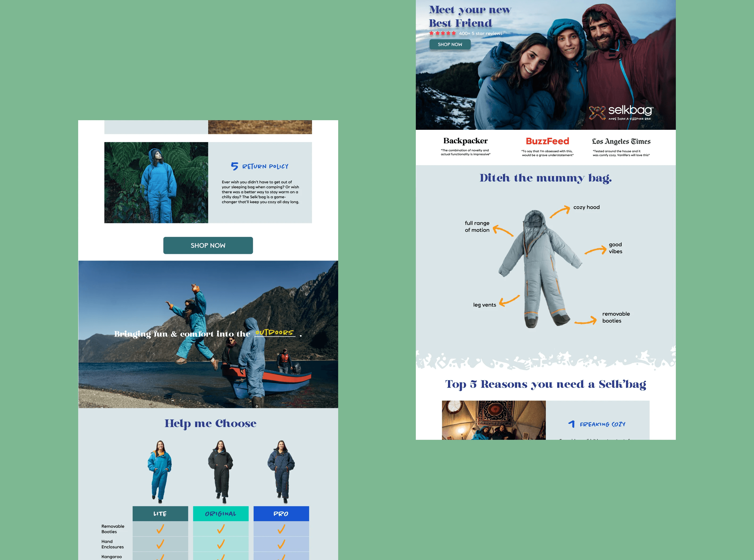The width and height of the screenshot is (754, 560).
Task: Click the Los Angeles Times review quote
Action: pyautogui.click(x=621, y=153)
